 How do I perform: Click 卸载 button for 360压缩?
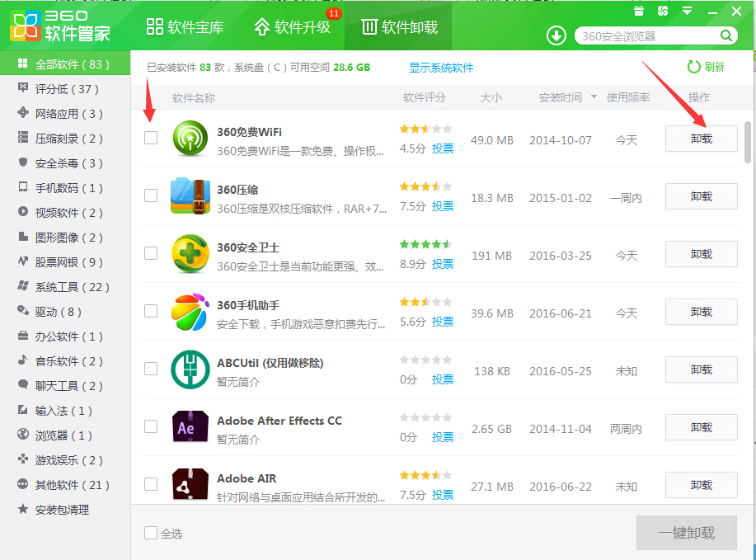pyautogui.click(x=701, y=196)
